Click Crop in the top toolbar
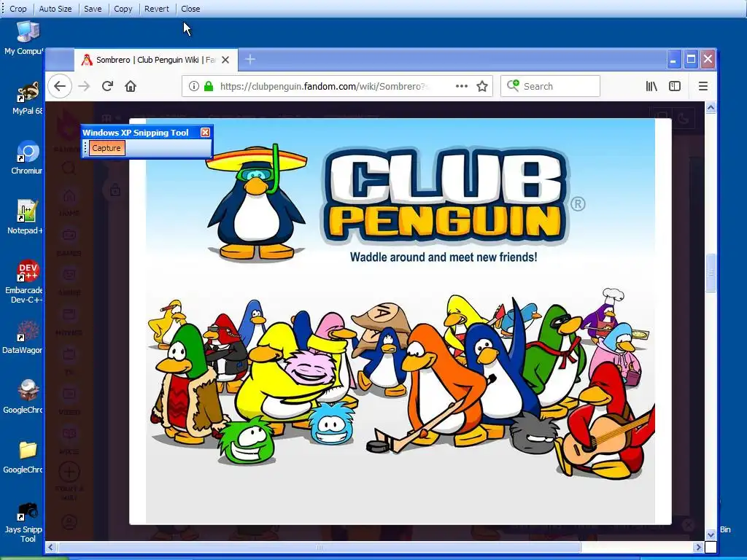Image resolution: width=747 pixels, height=560 pixels. (18, 9)
